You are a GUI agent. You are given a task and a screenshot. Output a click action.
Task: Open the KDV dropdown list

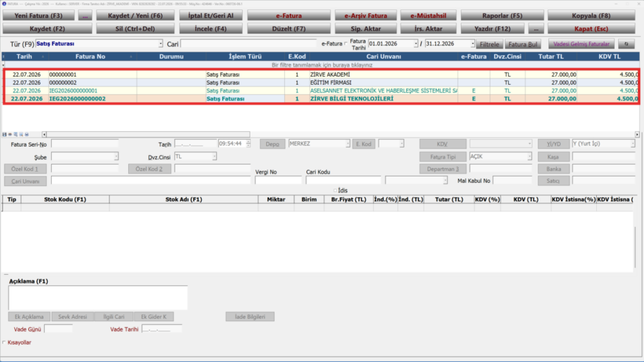click(x=530, y=144)
